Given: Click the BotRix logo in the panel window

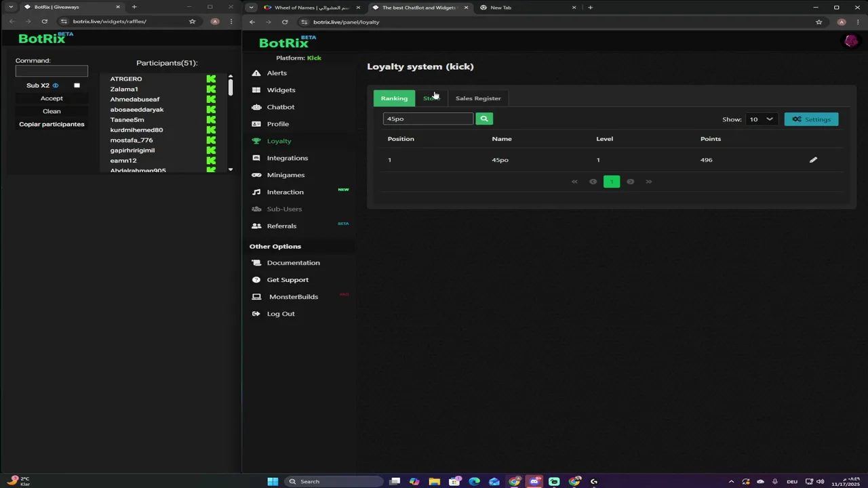Looking at the screenshot, I should pos(288,42).
